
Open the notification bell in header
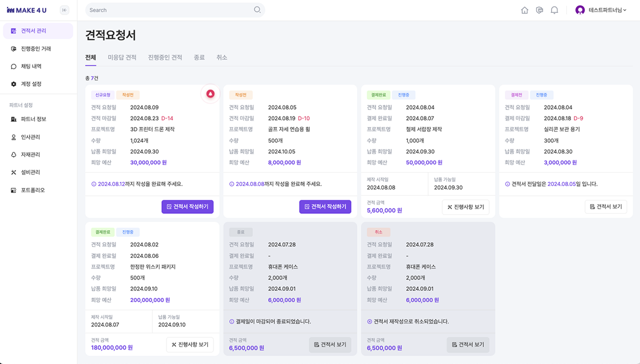[554, 10]
